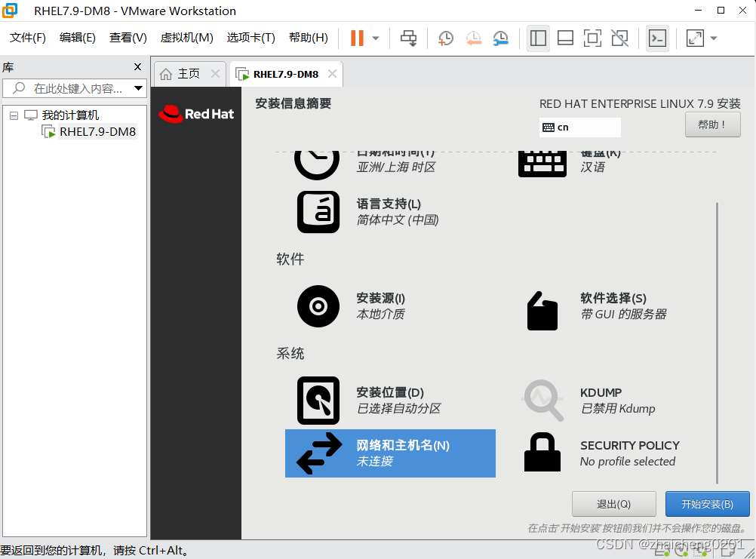Close the 主页 tab

(x=216, y=74)
